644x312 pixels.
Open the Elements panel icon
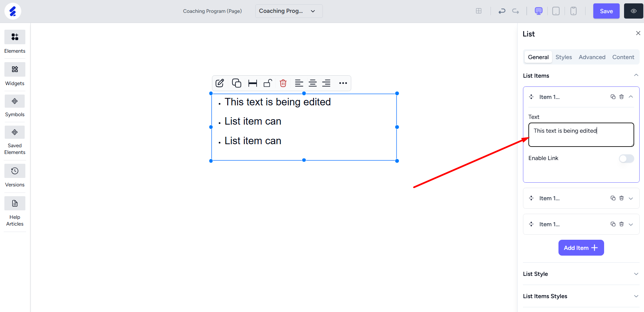[x=15, y=37]
